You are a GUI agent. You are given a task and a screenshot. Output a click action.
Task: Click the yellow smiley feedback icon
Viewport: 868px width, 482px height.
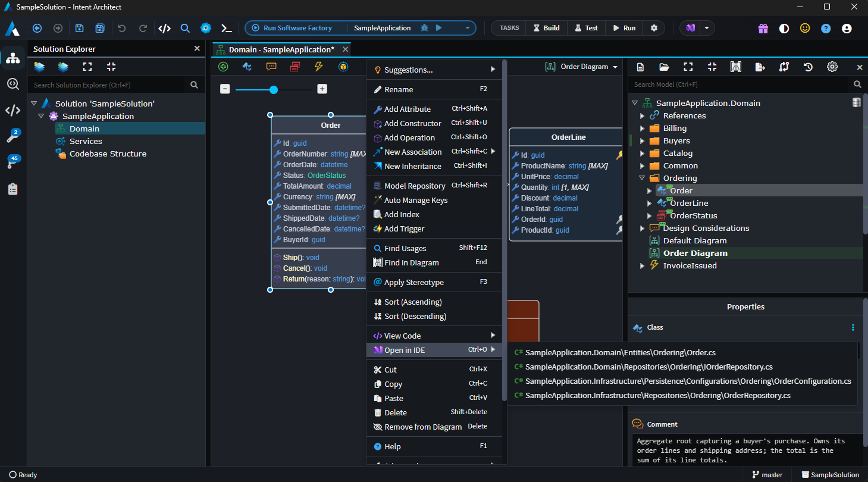click(x=805, y=28)
